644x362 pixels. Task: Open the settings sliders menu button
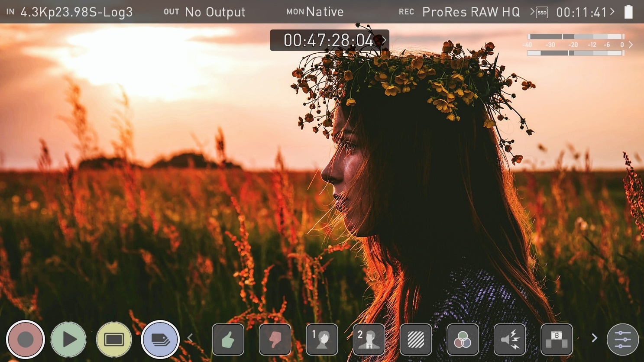pyautogui.click(x=622, y=339)
